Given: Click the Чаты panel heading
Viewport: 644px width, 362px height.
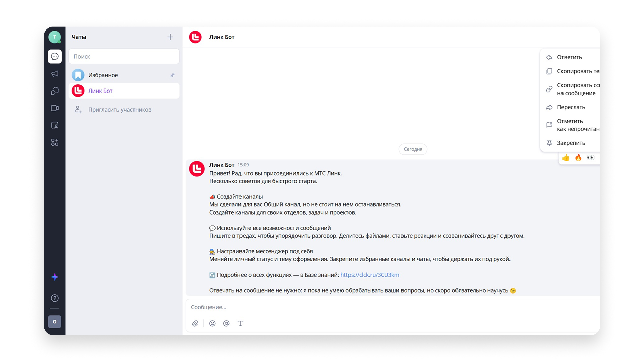Looking at the screenshot, I should pyautogui.click(x=79, y=37).
